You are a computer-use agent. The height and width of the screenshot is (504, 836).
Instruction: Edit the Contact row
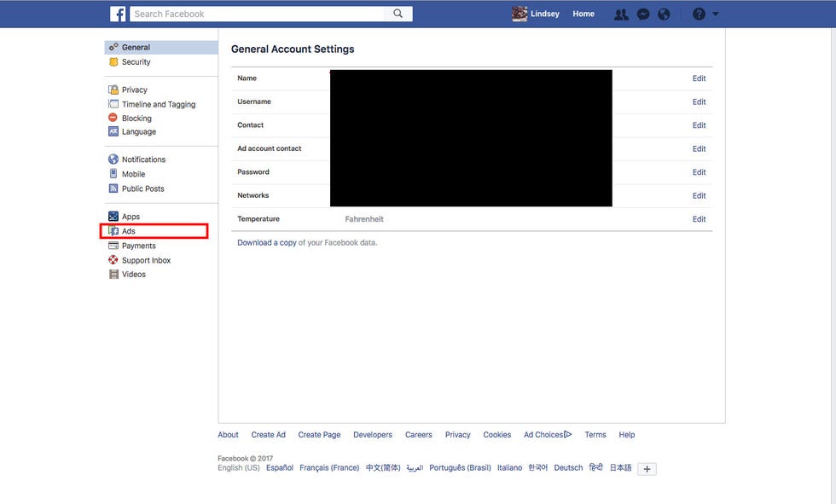point(699,125)
